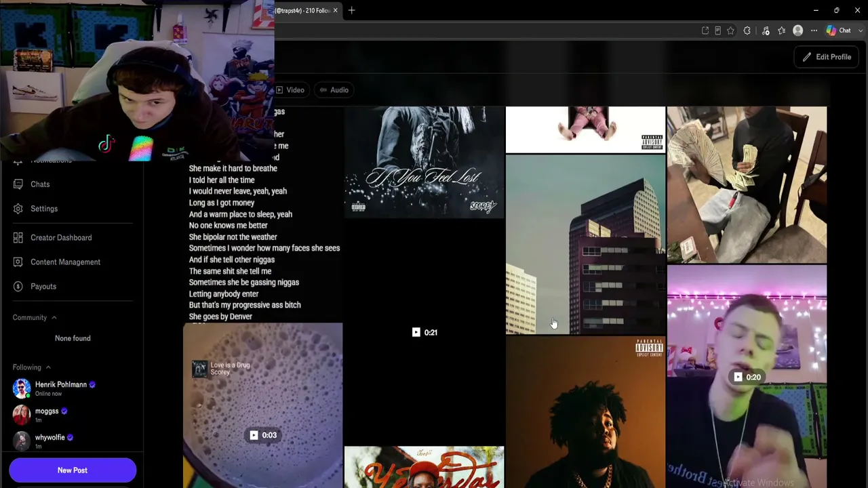Screen dimensions: 868x488
Task: Open the 'Love is a Drug' Scorey post
Action: tap(262, 405)
